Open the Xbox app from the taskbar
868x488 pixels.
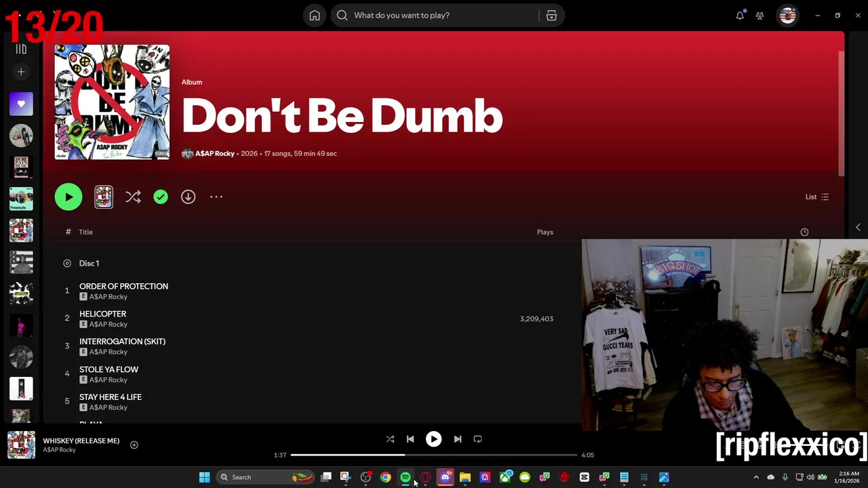(x=505, y=477)
